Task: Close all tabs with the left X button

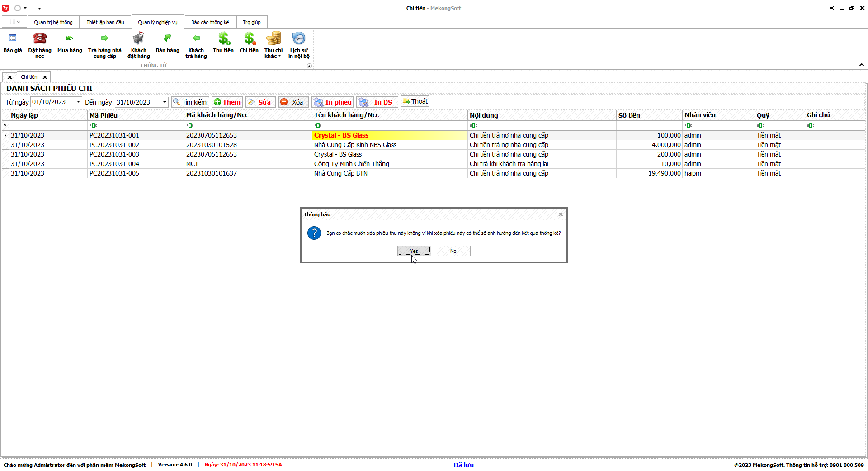Action: point(9,77)
